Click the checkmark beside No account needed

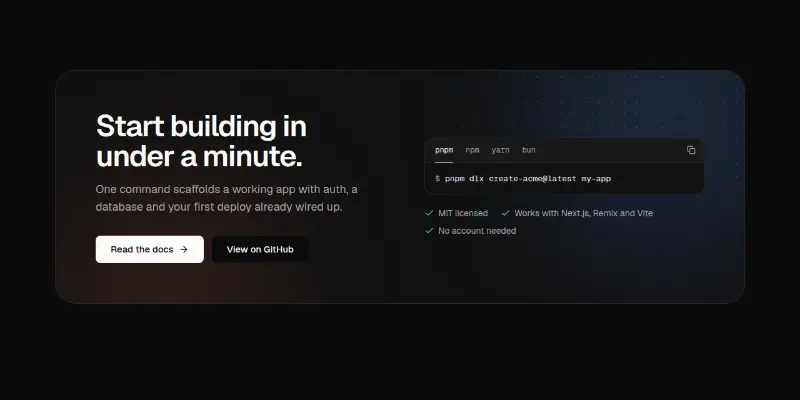click(x=429, y=231)
